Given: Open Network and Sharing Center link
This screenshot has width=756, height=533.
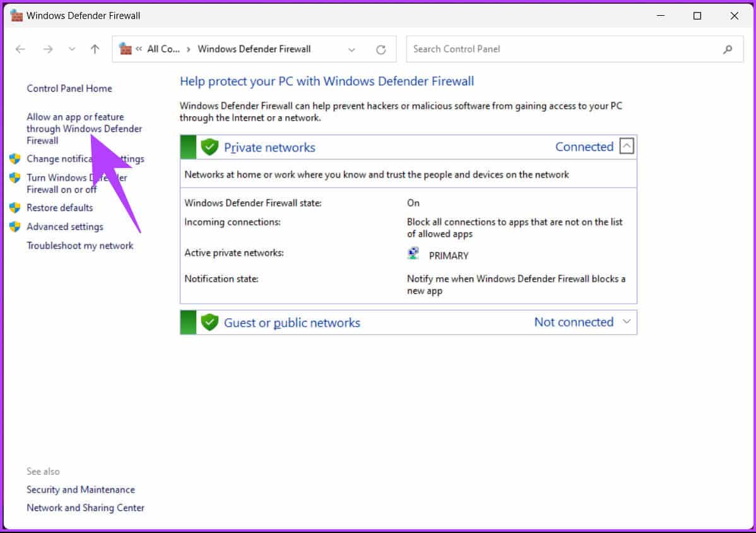Looking at the screenshot, I should tap(85, 508).
